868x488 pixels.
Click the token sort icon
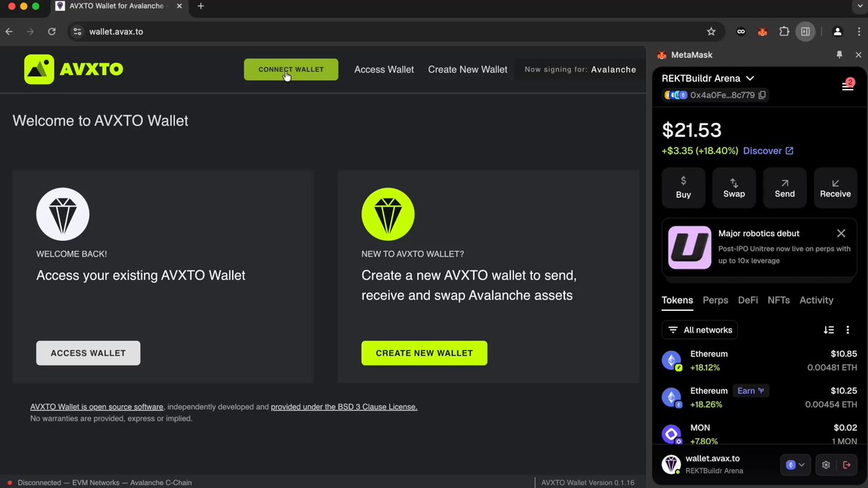pyautogui.click(x=829, y=330)
